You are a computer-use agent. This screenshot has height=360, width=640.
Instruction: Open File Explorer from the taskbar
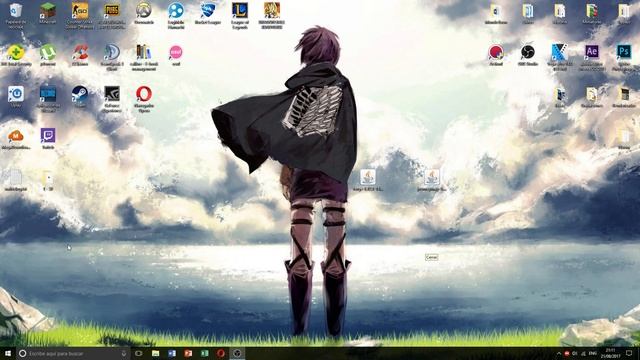[156, 353]
